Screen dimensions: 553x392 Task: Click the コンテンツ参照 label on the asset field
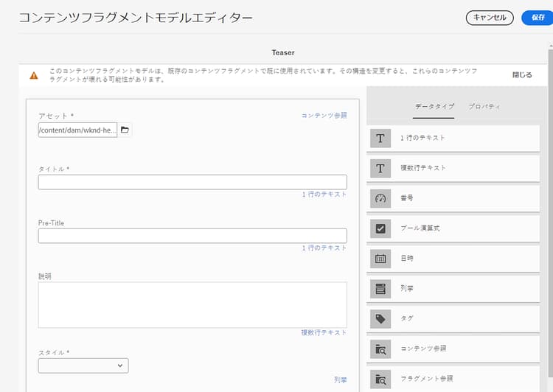[324, 116]
